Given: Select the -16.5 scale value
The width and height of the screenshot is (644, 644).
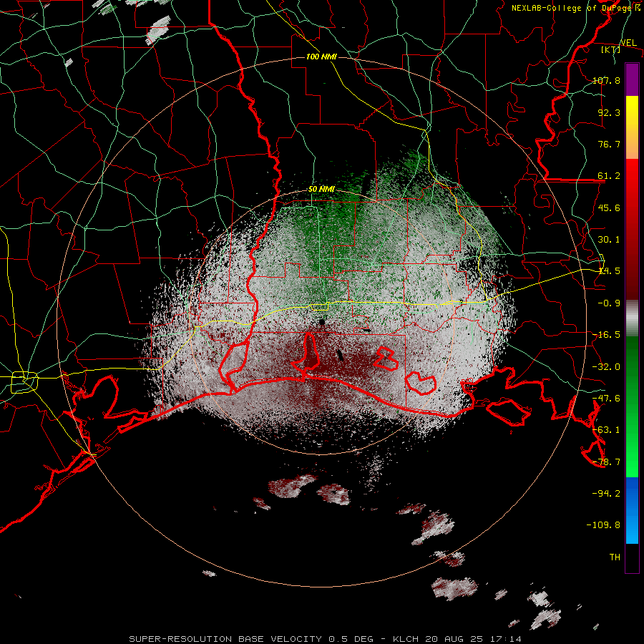Looking at the screenshot, I should [x=606, y=335].
